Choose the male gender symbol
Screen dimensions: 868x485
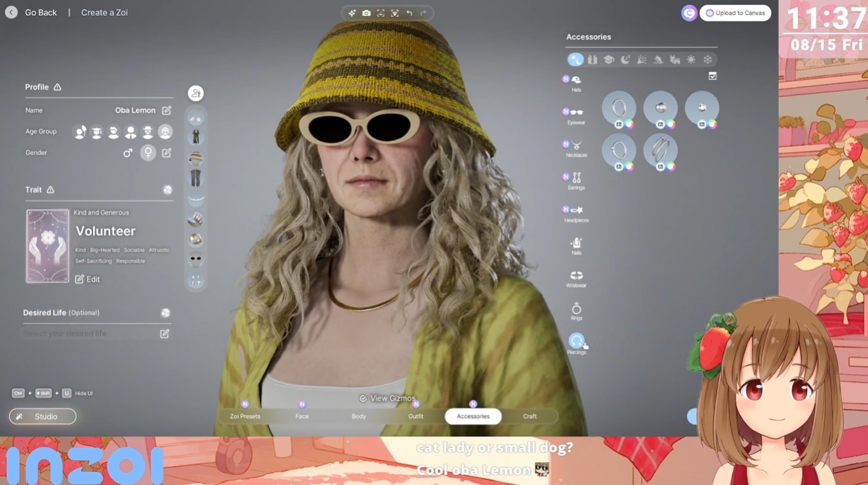[x=128, y=153]
